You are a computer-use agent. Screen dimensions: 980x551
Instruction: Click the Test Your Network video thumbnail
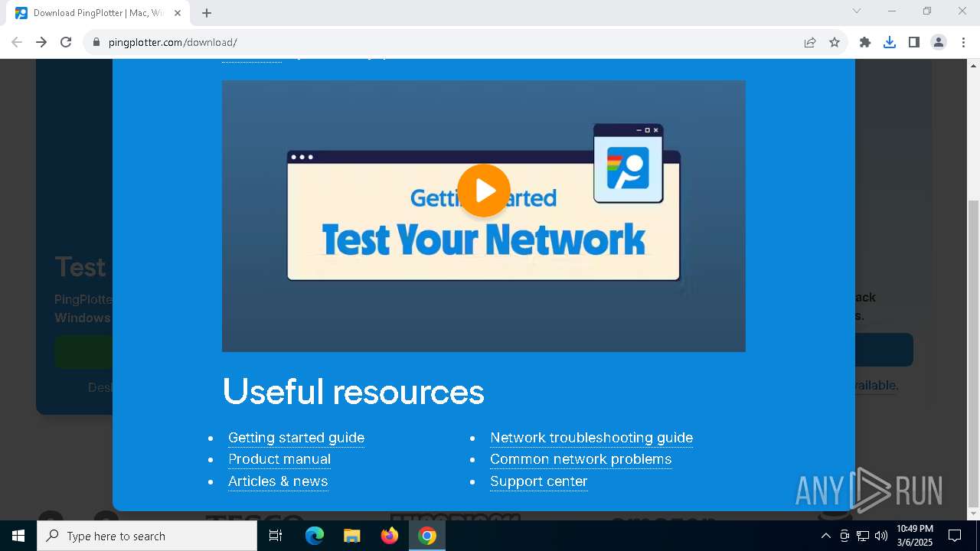tap(484, 216)
